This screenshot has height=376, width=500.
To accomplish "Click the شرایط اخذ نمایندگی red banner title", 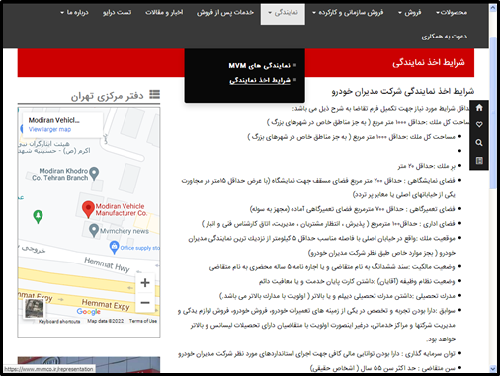I will (428, 62).
